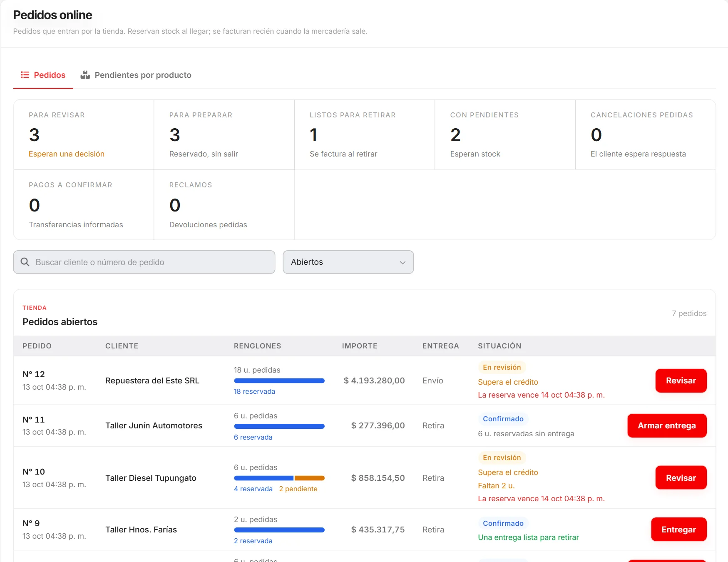
Task: Click En revisión badge of order N° 12
Action: point(502,367)
